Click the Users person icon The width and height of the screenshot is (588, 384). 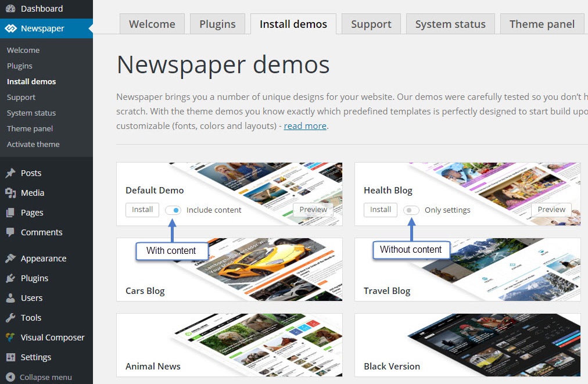pos(10,298)
